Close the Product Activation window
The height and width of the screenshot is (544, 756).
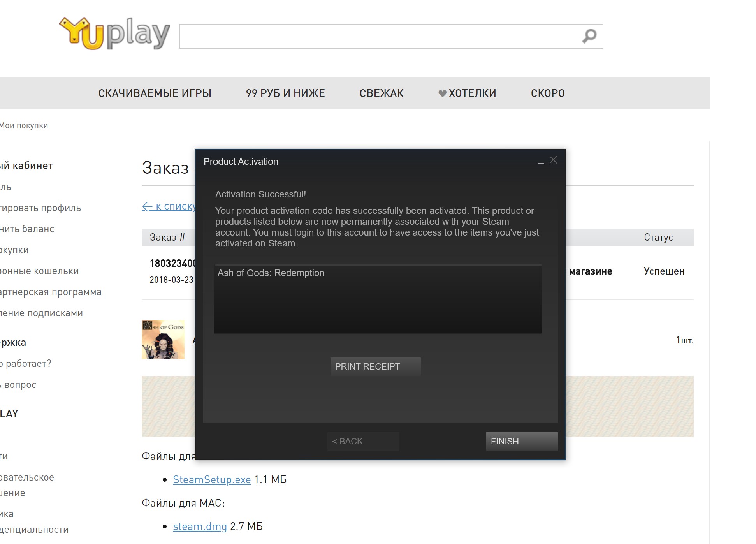[553, 160]
